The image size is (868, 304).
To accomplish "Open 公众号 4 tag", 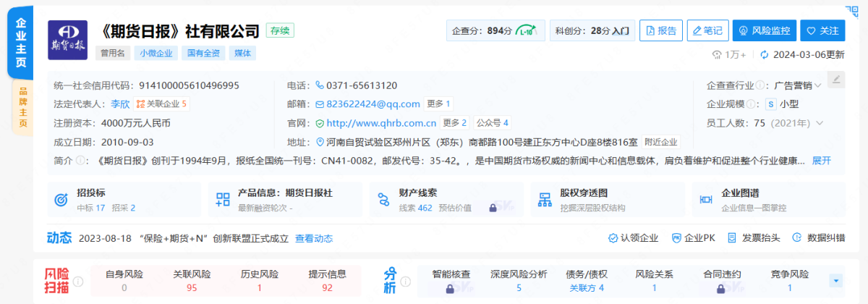I will pyautogui.click(x=493, y=123).
